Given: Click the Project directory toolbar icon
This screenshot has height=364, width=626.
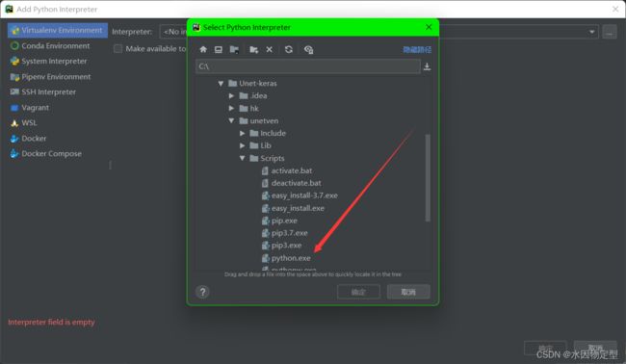Looking at the screenshot, I should click(234, 49).
